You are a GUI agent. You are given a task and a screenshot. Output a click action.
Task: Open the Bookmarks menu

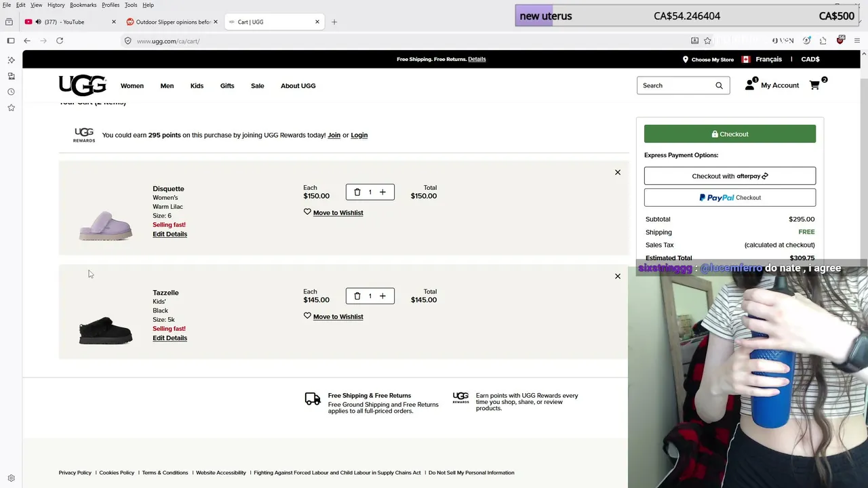click(x=83, y=5)
